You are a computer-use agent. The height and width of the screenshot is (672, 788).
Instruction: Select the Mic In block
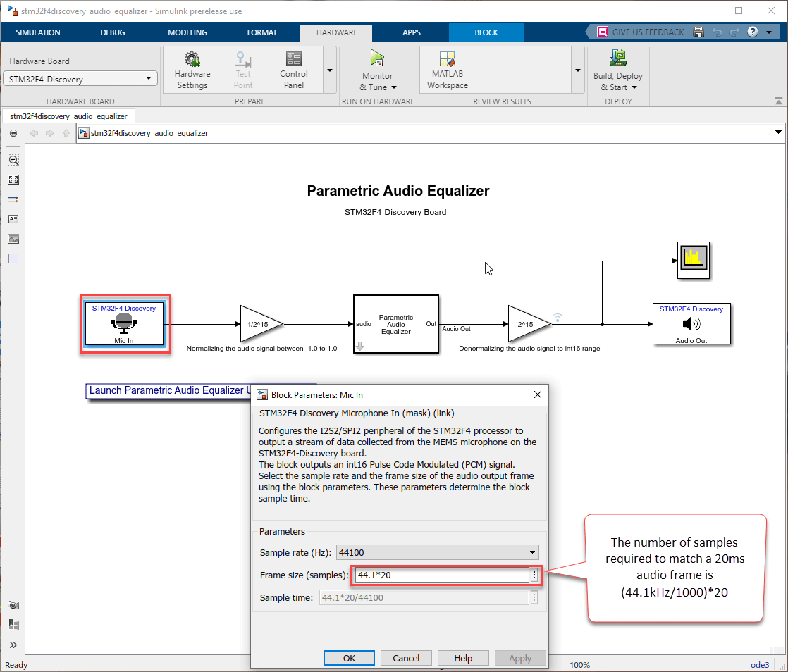click(124, 324)
